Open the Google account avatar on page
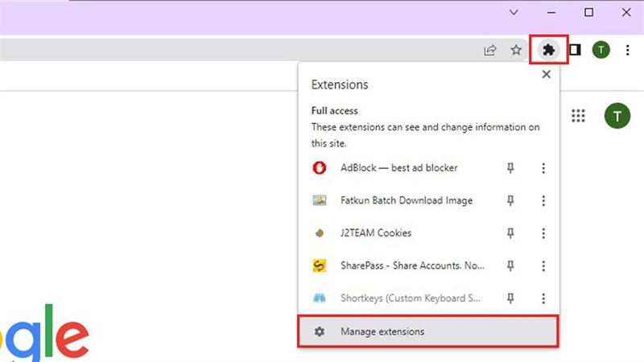Viewport: 644px width, 362px height. click(617, 116)
